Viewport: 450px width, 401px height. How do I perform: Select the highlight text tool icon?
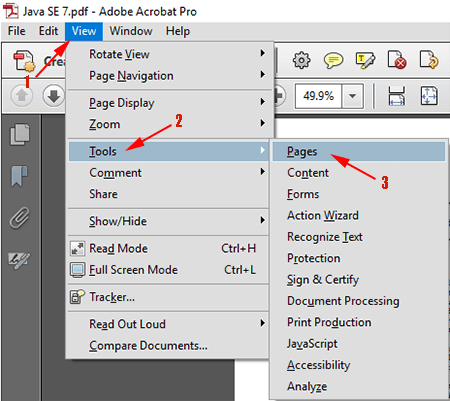(x=365, y=60)
